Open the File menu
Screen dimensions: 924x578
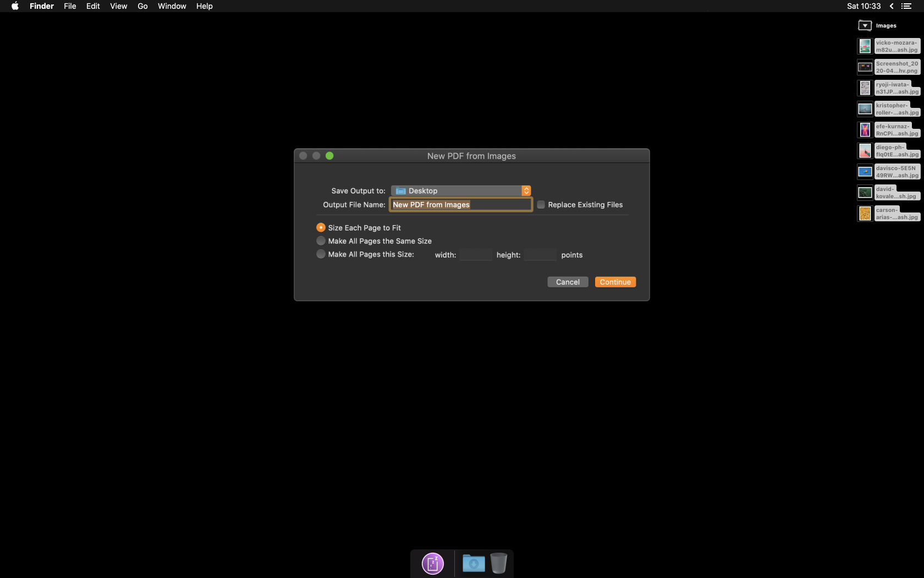(x=70, y=6)
